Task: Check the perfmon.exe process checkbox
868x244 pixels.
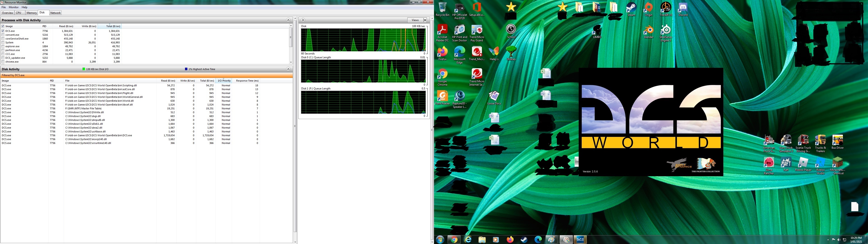Action: (3, 50)
